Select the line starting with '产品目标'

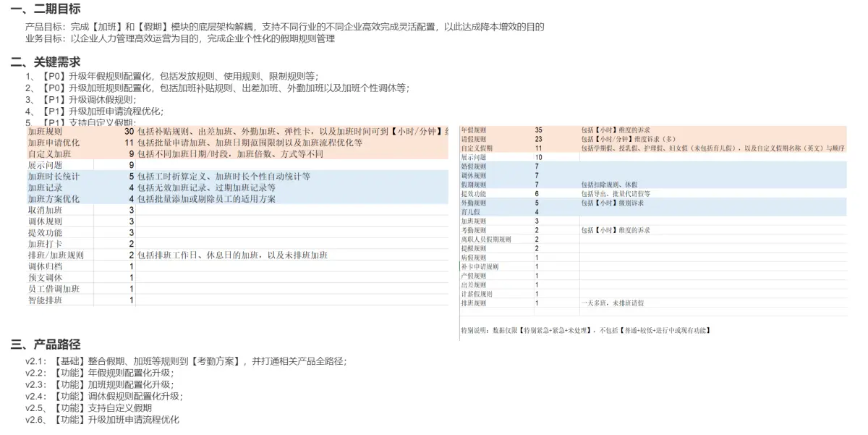coord(284,27)
